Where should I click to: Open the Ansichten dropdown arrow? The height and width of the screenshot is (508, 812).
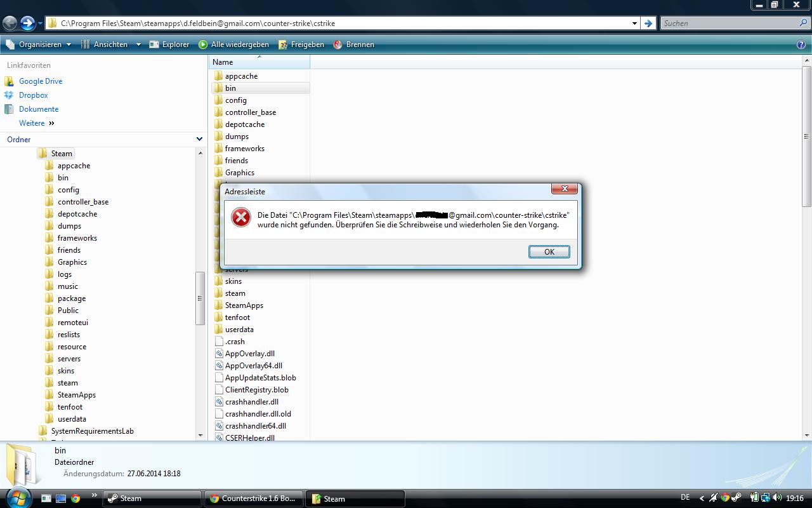pos(138,44)
